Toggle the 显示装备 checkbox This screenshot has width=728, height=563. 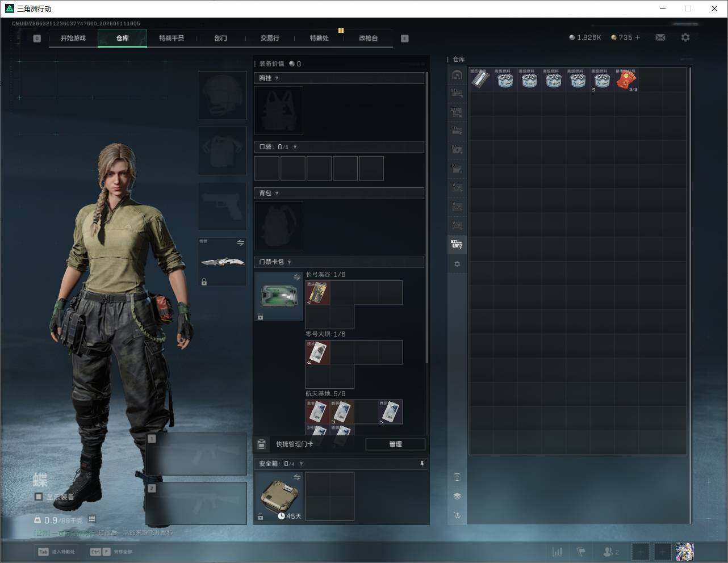[x=39, y=497]
